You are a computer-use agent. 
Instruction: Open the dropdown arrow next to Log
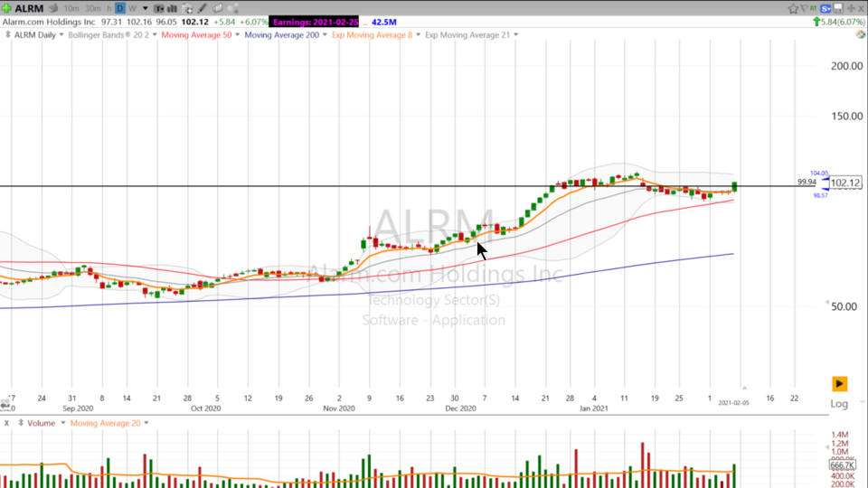862,401
